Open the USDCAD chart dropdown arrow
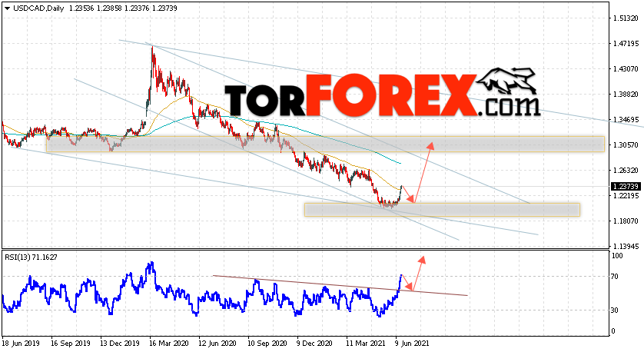The width and height of the screenshot is (644, 352). 7,8
